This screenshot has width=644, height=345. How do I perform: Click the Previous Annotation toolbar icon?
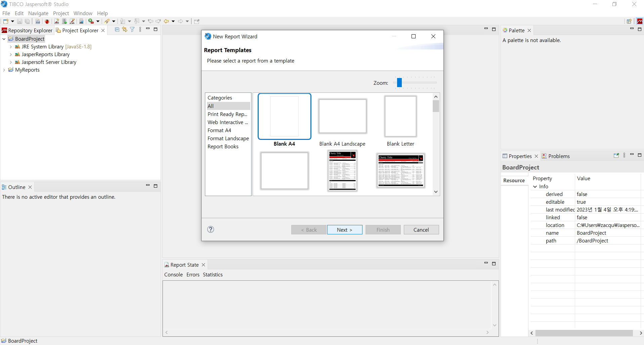[137, 21]
